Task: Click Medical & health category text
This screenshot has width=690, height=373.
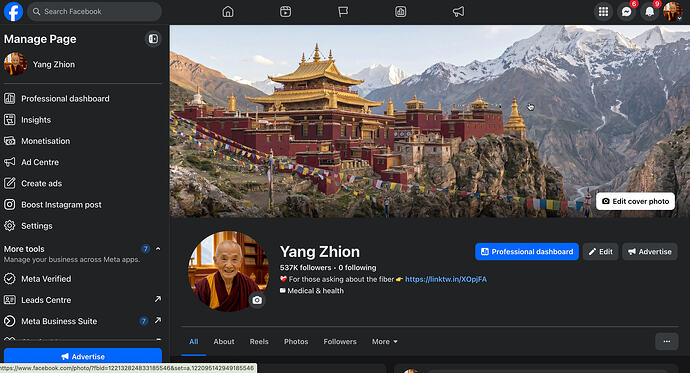Action: pos(316,291)
